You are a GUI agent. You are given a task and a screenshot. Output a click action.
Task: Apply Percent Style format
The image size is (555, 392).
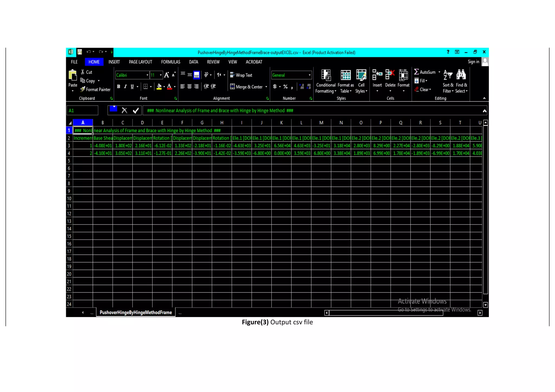pos(285,87)
